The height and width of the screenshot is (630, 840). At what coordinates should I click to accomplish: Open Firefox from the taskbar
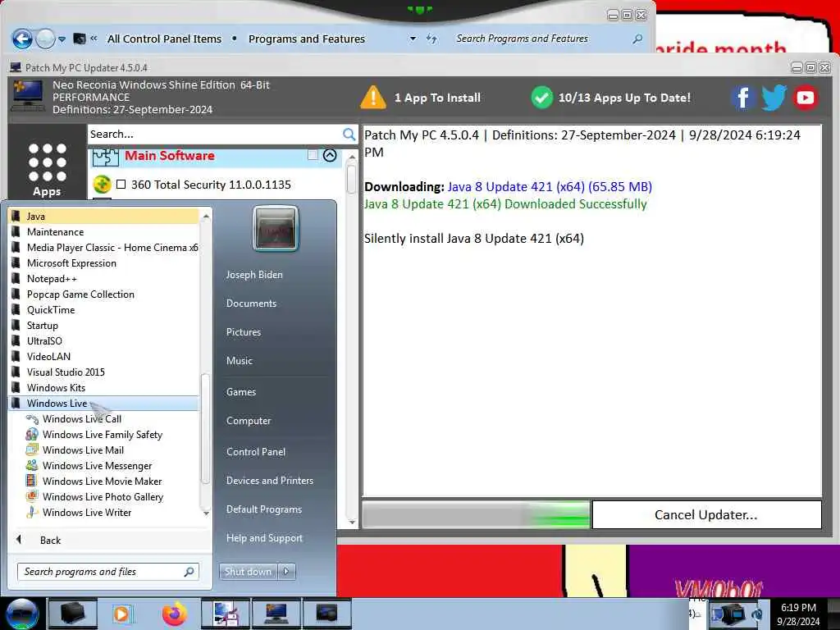(x=175, y=614)
